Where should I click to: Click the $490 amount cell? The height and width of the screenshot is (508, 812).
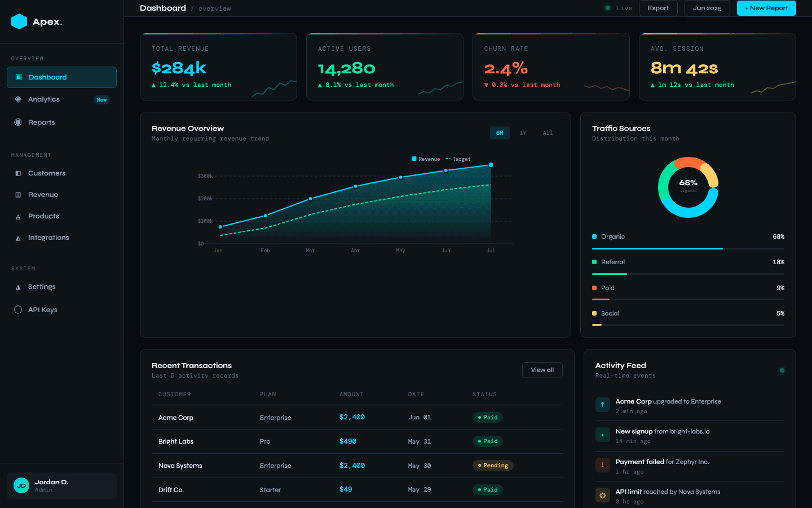coord(348,441)
